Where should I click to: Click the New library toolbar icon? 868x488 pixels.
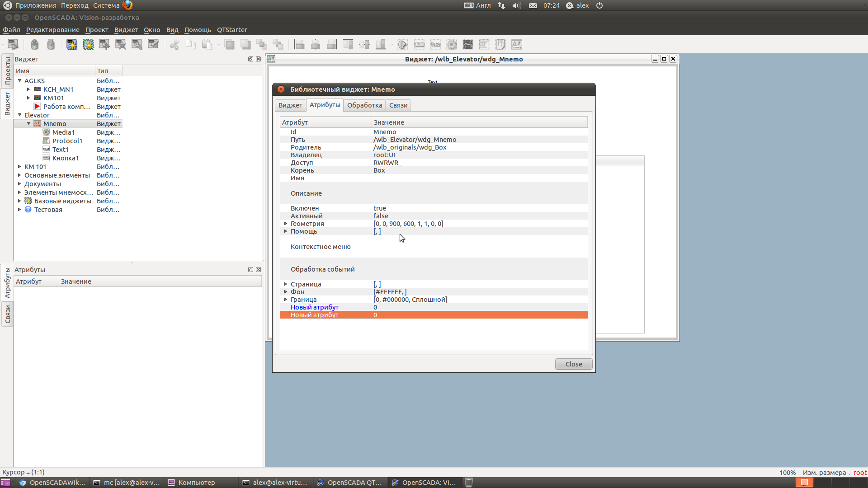point(88,44)
